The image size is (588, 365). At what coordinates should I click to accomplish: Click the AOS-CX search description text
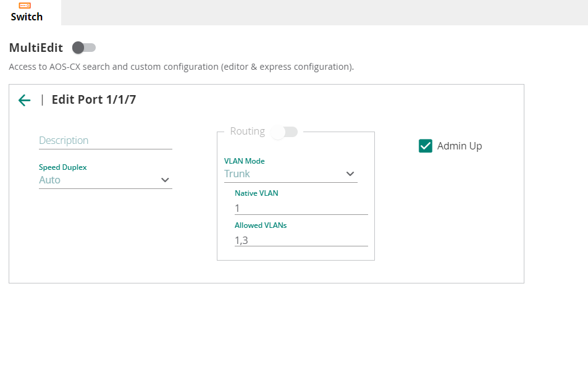click(x=182, y=67)
